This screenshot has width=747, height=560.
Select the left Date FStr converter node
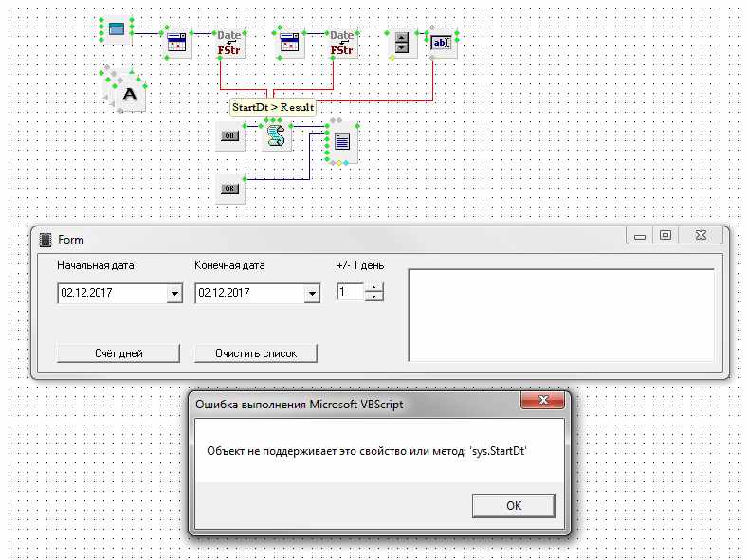pos(229,44)
